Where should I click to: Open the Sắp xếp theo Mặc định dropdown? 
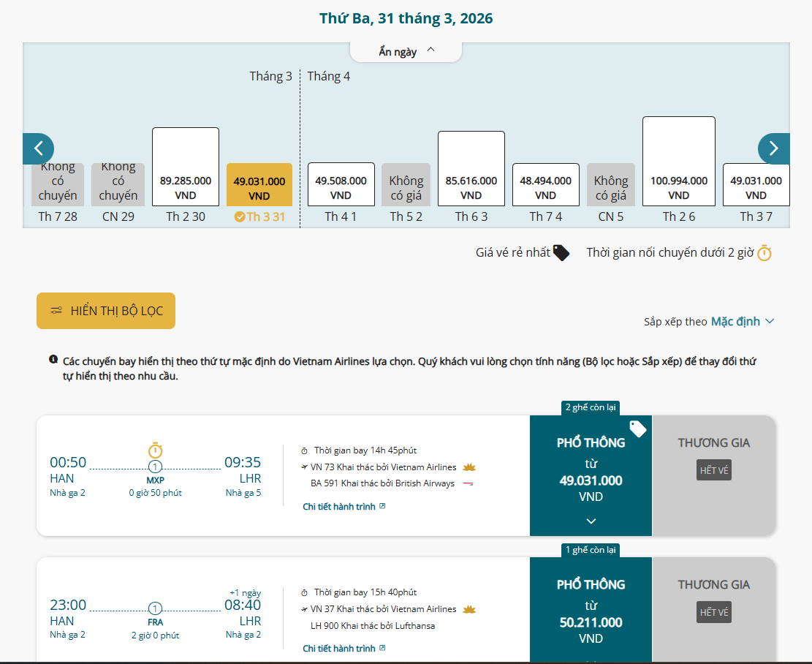coord(742,321)
